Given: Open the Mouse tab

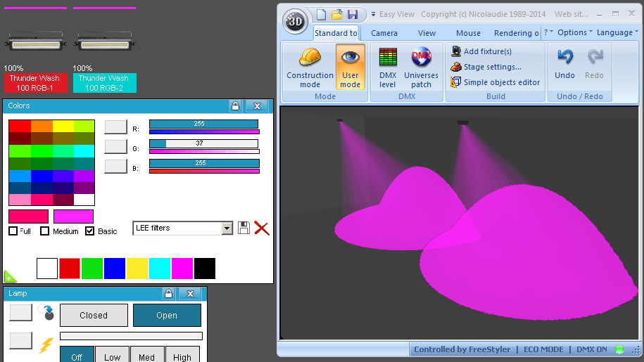Looking at the screenshot, I should [x=468, y=33].
